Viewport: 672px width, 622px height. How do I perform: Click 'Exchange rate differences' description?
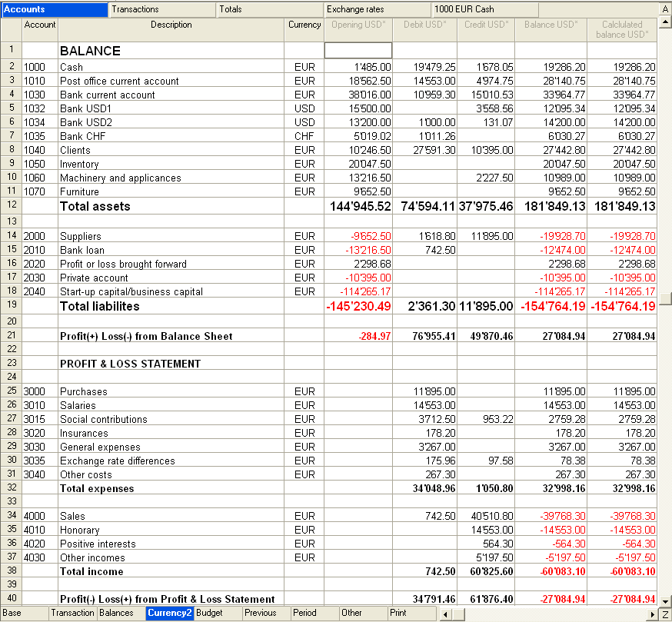click(171, 461)
